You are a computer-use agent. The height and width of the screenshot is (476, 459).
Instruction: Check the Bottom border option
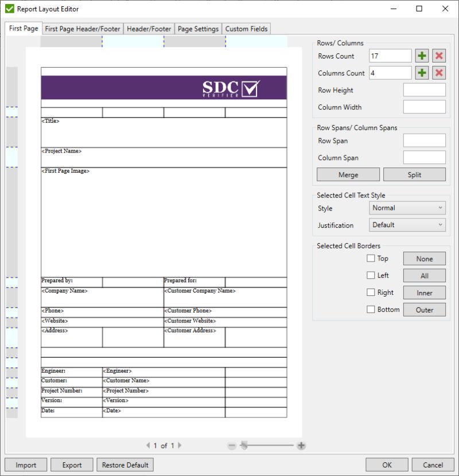[371, 310]
